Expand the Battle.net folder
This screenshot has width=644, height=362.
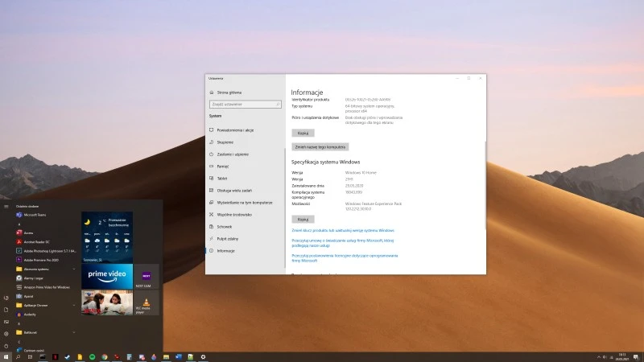pos(45,332)
